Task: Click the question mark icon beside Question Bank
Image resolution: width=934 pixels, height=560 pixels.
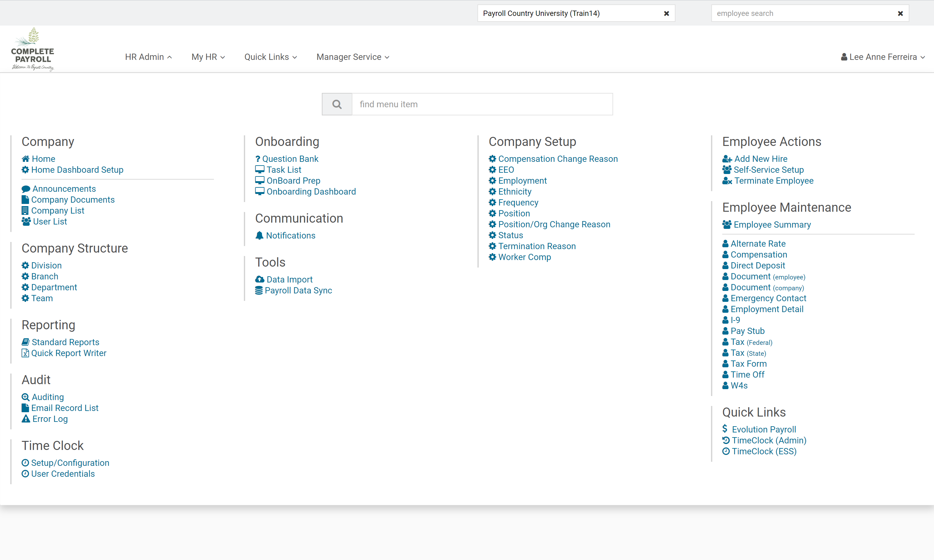Action: 258,159
